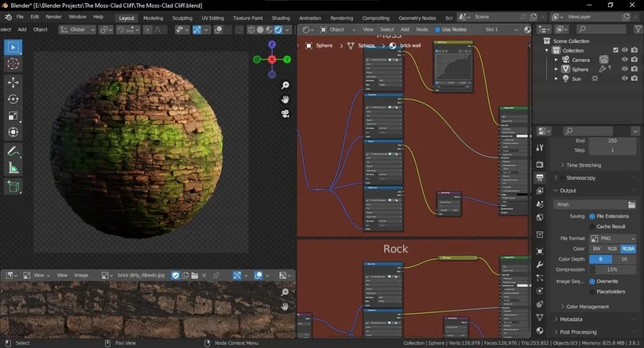Open the Render menu
644x348 pixels.
54,17
